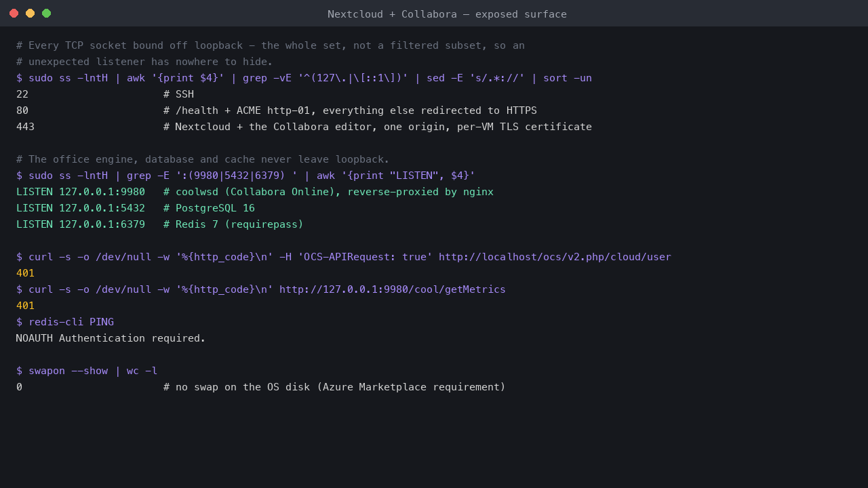Screen dimensions: 868x488
Task: Click the comment 'unexpected listener has nowhere to hide.'
Action: [144, 62]
